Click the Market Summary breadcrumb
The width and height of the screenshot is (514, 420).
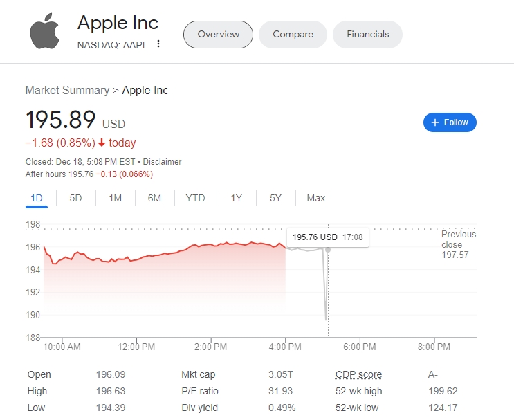[67, 90]
